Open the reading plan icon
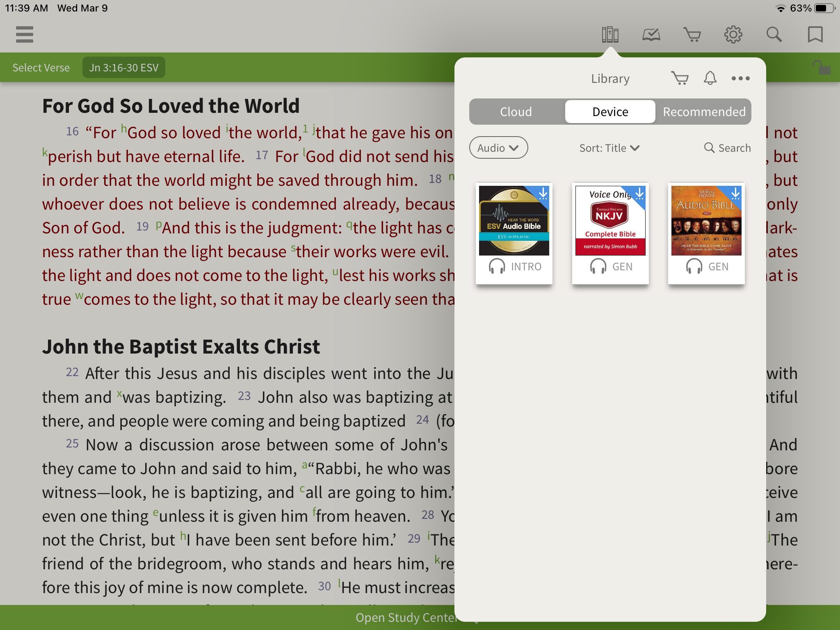 click(651, 34)
